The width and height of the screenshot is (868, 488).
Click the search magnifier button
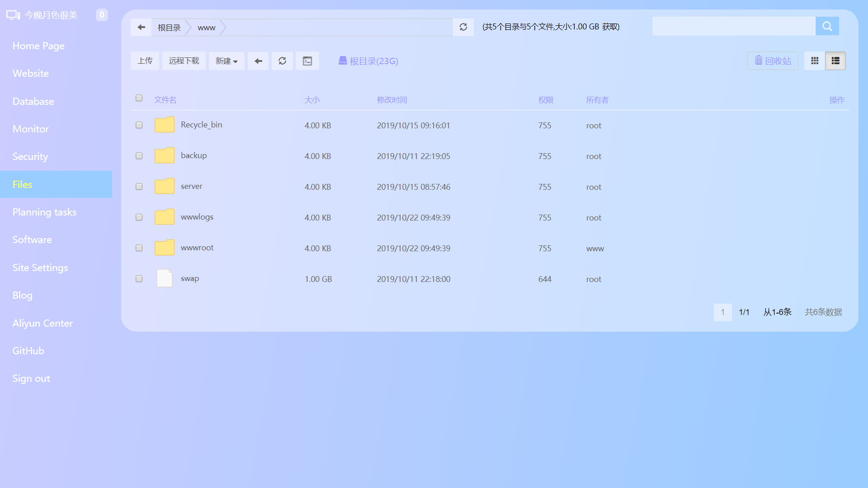point(827,26)
